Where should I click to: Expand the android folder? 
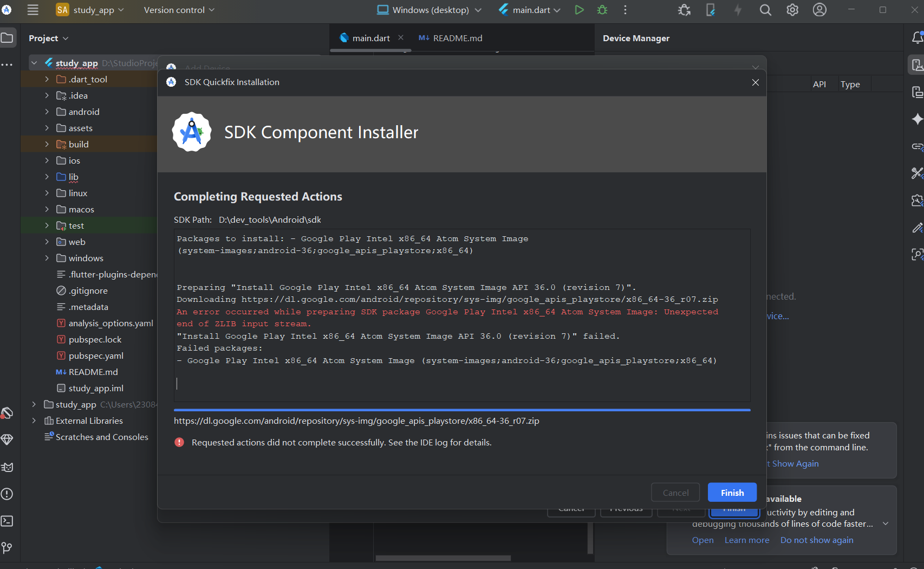(x=47, y=112)
